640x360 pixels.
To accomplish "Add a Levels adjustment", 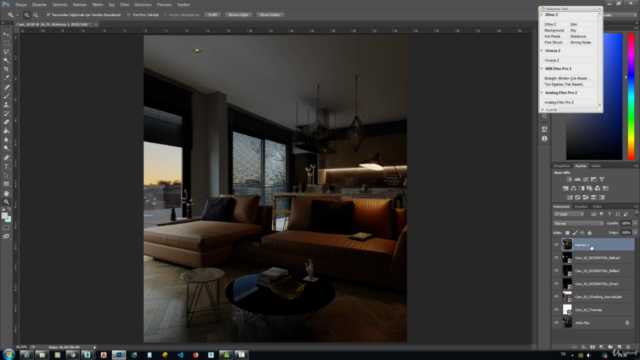I will pos(578,179).
